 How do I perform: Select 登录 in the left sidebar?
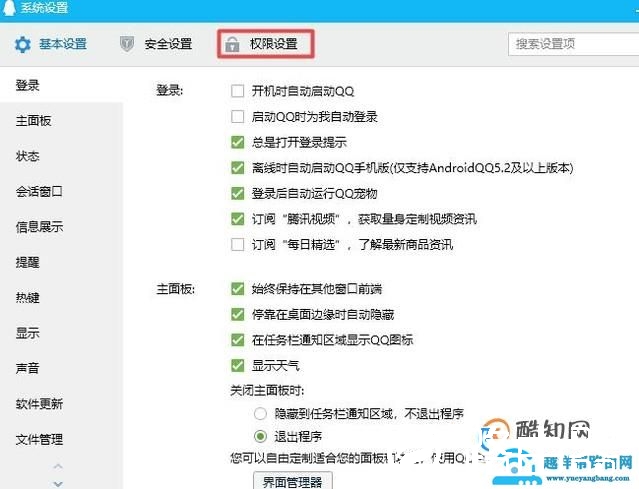[x=28, y=86]
